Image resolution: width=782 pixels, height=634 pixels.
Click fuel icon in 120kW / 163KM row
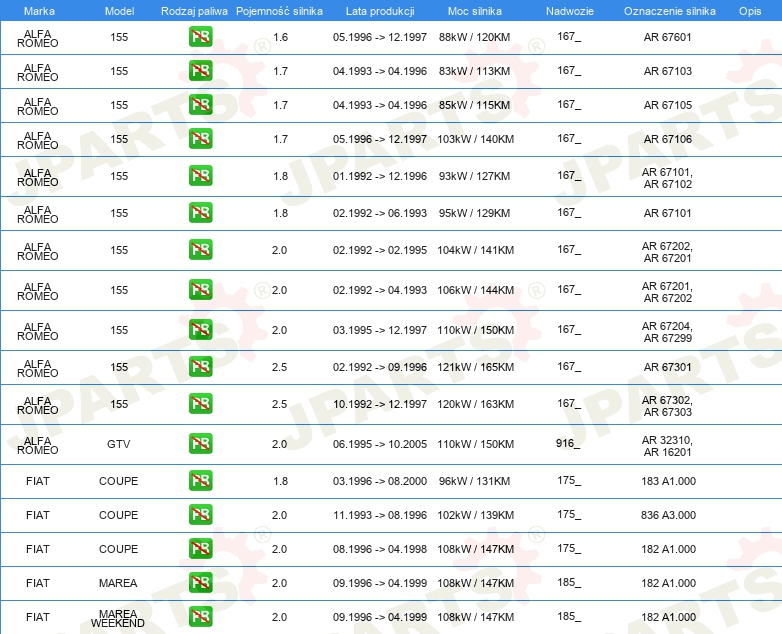[x=200, y=404]
